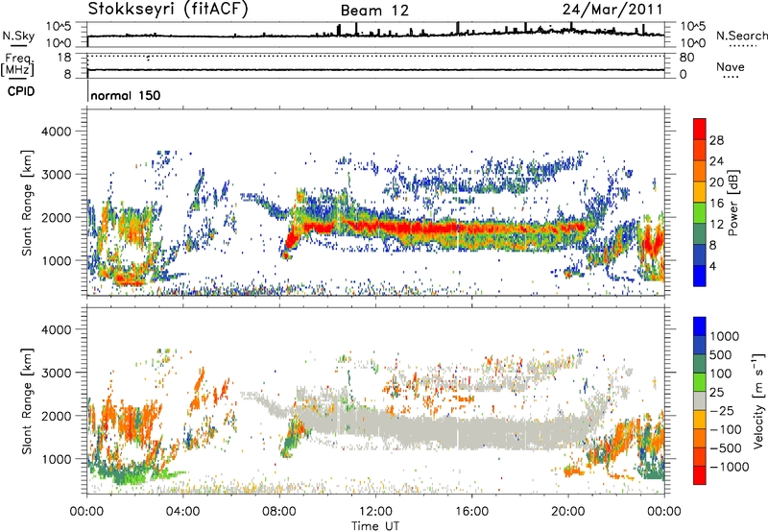Click "4000" on the power panel axis

[x=56, y=132]
